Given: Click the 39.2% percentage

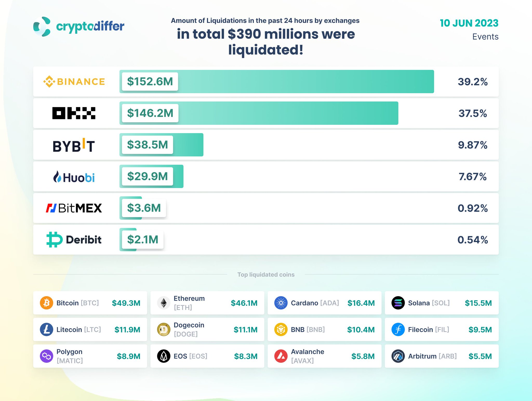Looking at the screenshot, I should pyautogui.click(x=473, y=82).
